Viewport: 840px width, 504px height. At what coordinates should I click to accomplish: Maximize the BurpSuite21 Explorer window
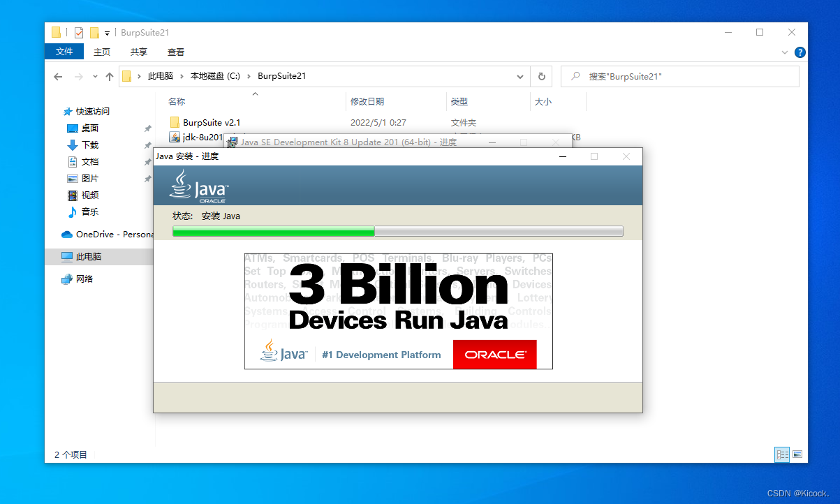pyautogui.click(x=760, y=32)
